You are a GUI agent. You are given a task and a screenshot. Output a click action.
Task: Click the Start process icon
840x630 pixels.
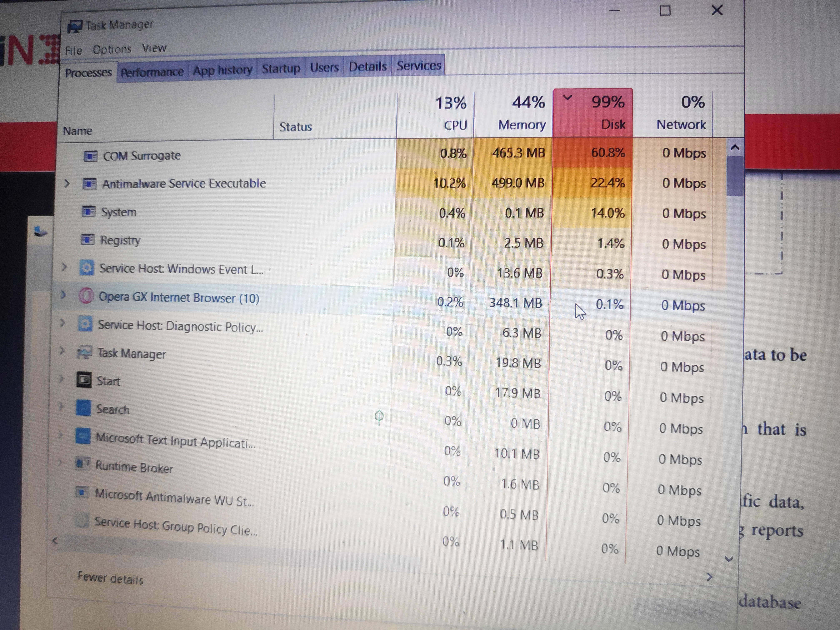(x=84, y=380)
